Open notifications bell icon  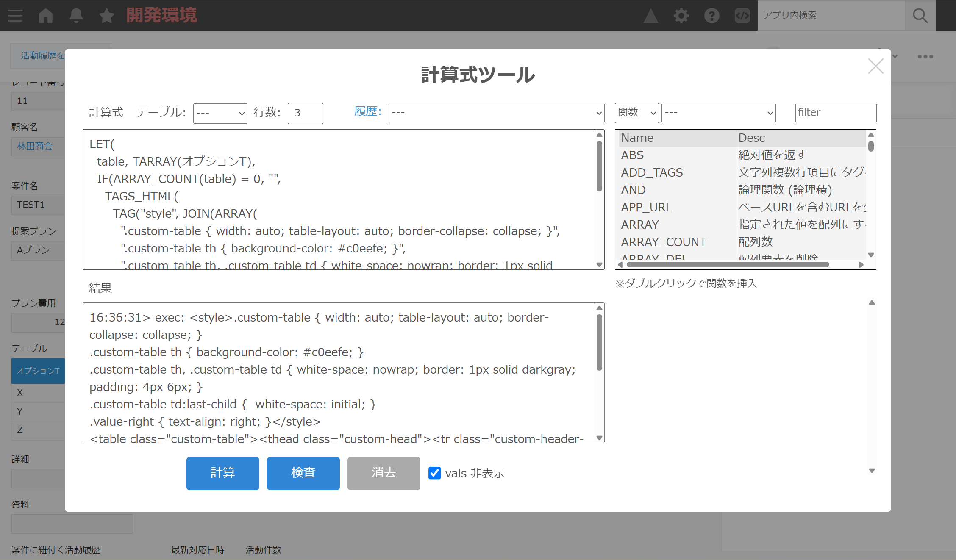[76, 16]
